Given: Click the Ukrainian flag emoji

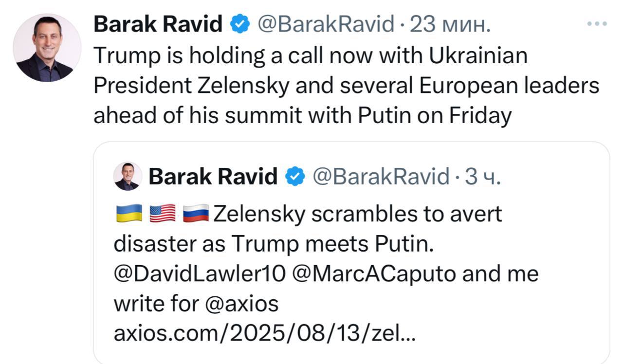Looking at the screenshot, I should 129,214.
